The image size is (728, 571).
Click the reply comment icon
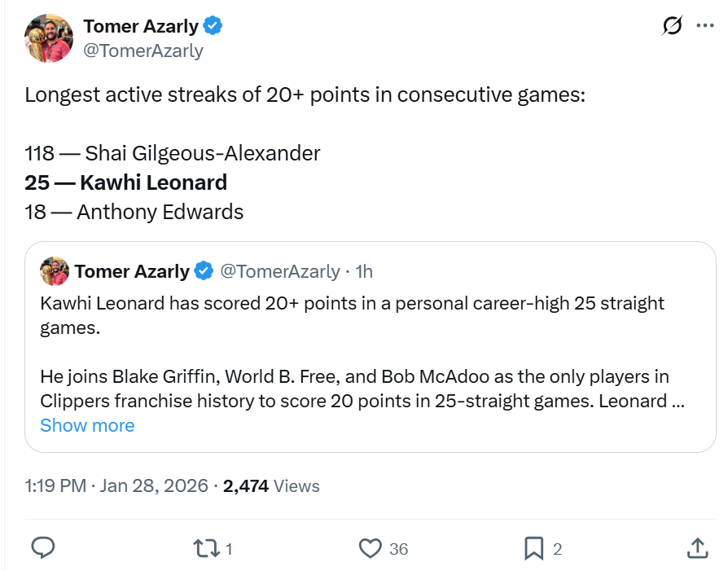pos(42,548)
